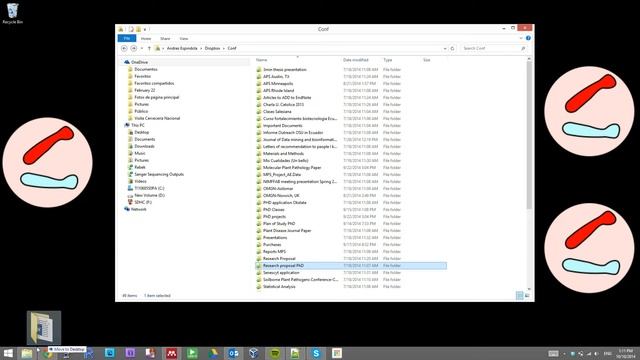Viewport: 640px width, 360px height.
Task: Sort by Size column header
Action: (x=427, y=60)
